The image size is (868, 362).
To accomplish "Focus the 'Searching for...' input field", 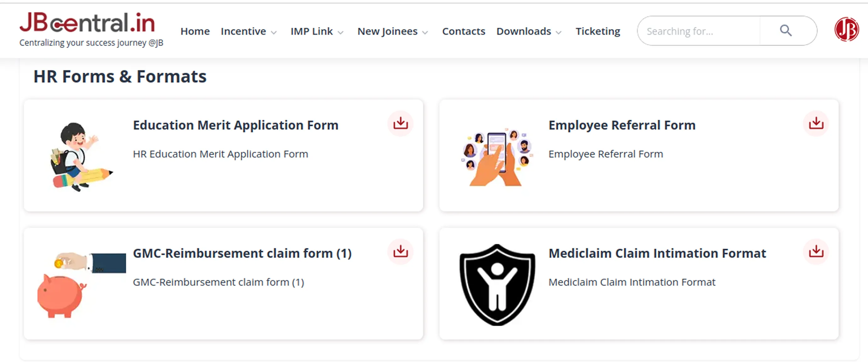I will [698, 31].
